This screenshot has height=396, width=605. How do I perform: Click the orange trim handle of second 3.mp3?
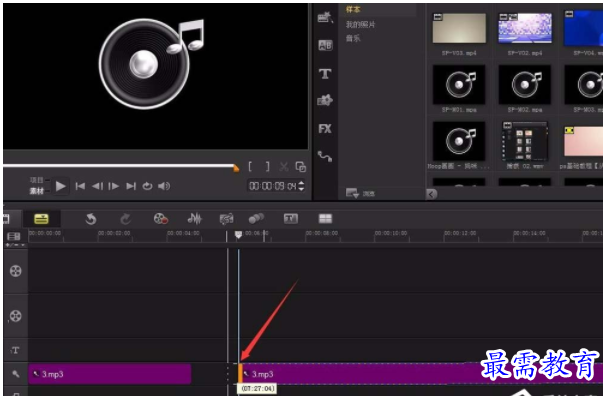tap(240, 374)
